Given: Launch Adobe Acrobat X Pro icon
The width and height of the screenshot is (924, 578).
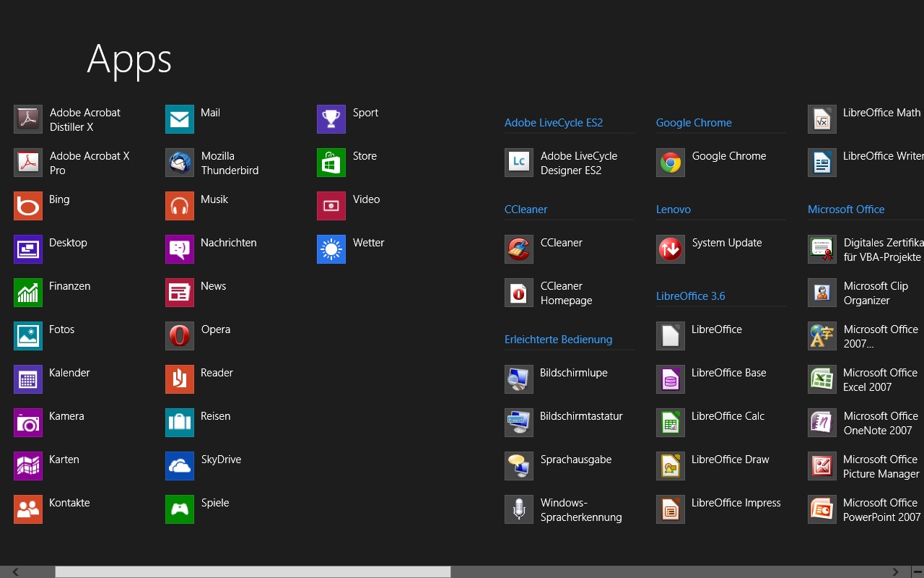Looking at the screenshot, I should (x=28, y=163).
